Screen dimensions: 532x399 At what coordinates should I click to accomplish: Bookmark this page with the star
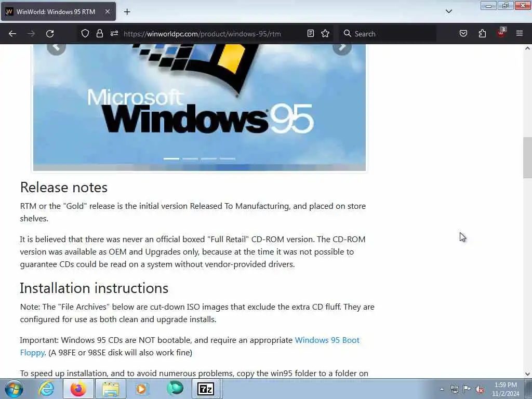(x=325, y=33)
